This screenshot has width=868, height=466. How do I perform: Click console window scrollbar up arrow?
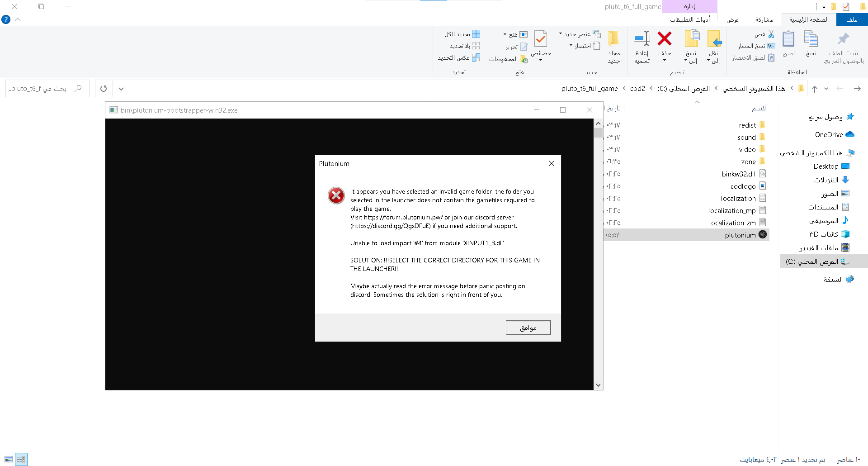point(598,124)
